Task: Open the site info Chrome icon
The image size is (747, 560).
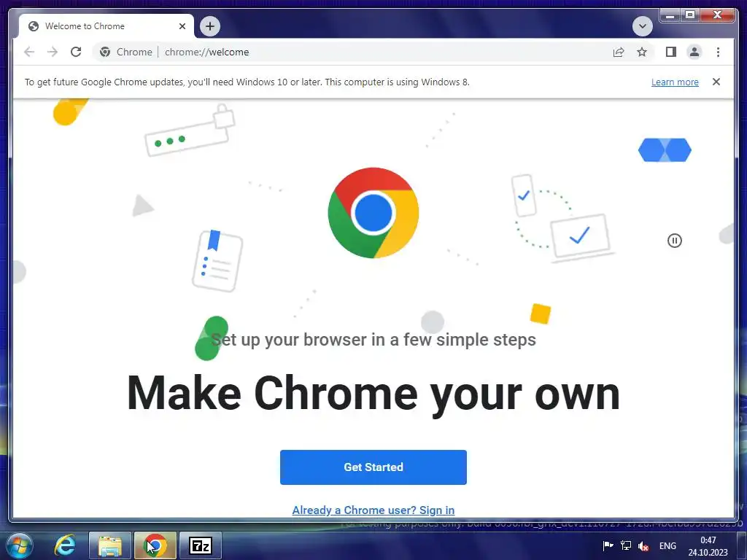Action: tap(105, 52)
